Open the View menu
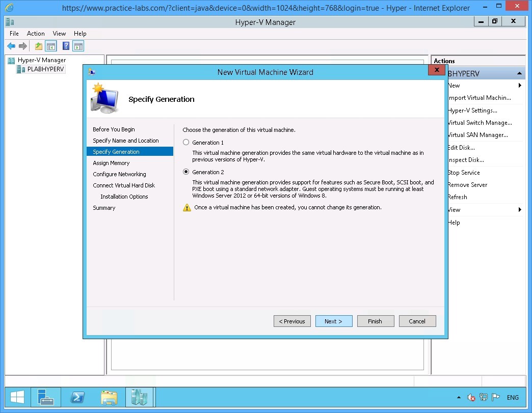532x413 pixels. pos(59,34)
